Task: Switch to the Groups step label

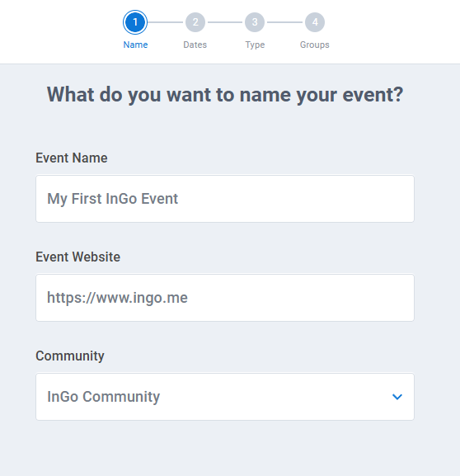Action: (315, 45)
